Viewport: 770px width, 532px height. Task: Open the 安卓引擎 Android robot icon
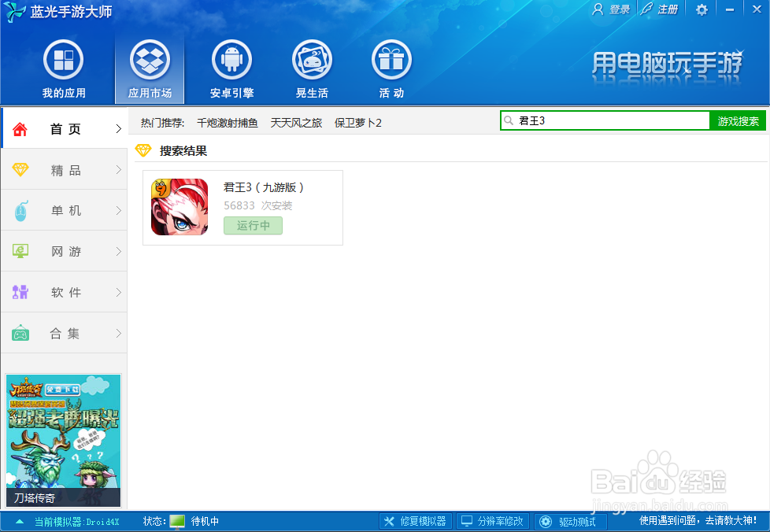coord(231,60)
